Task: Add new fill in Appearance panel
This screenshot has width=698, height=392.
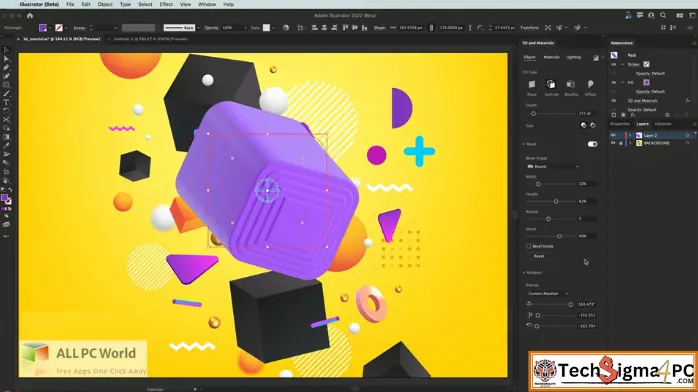Action: pyautogui.click(x=623, y=115)
